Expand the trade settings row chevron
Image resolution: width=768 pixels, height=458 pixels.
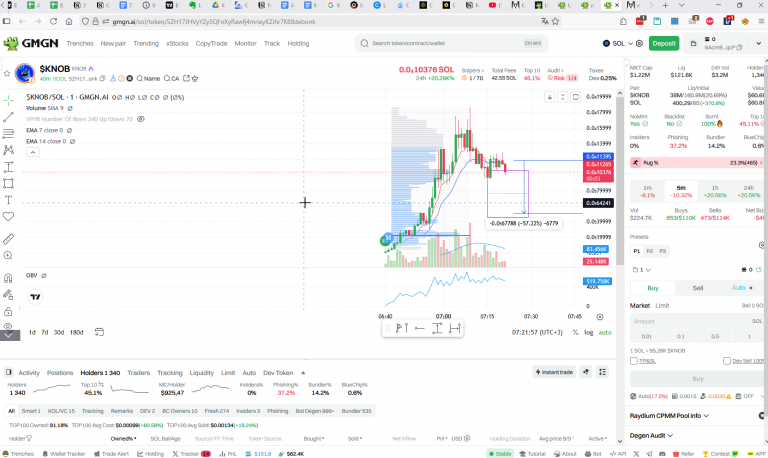click(763, 396)
